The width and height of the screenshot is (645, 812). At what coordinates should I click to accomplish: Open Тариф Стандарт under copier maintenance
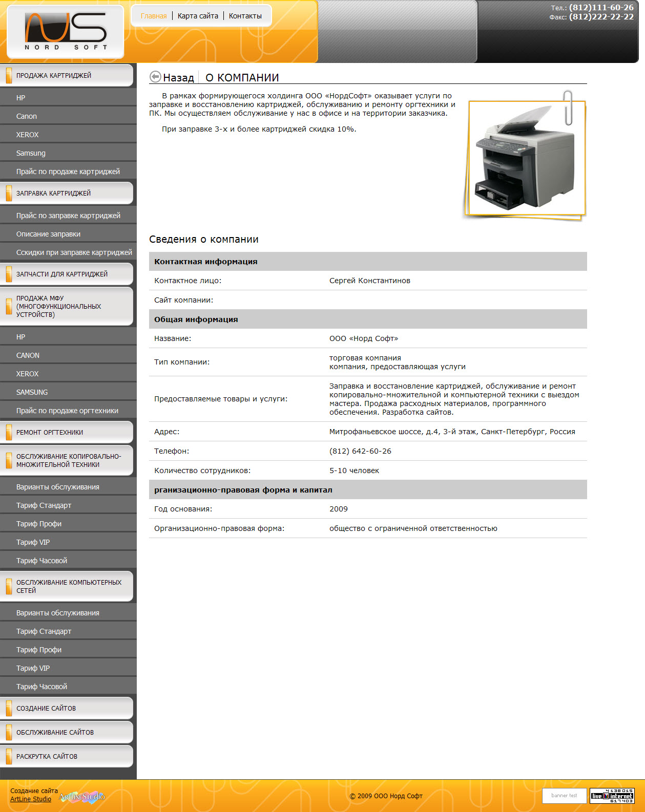click(x=68, y=505)
